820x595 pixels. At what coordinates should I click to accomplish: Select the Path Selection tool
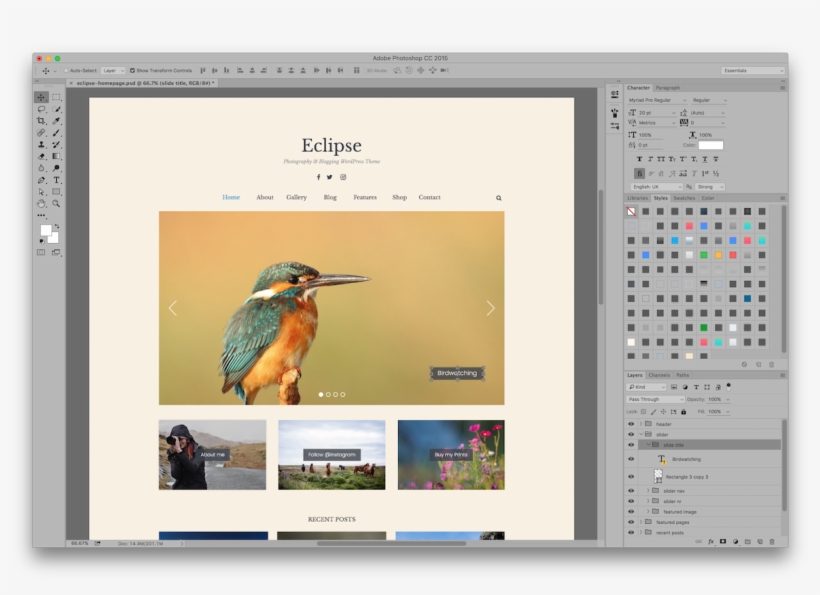(41, 192)
